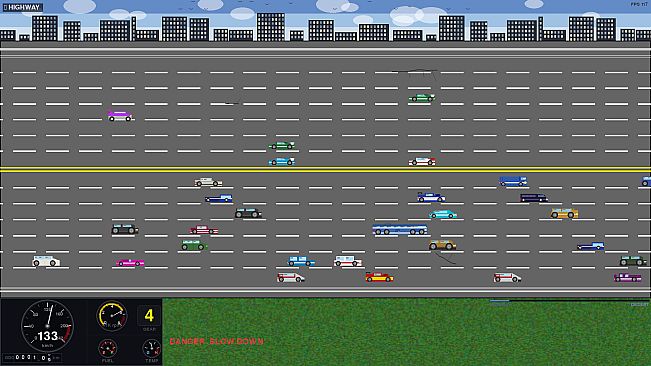This screenshot has width=651, height=366.
Task: Select the long blue and white bus
Action: coord(400,229)
